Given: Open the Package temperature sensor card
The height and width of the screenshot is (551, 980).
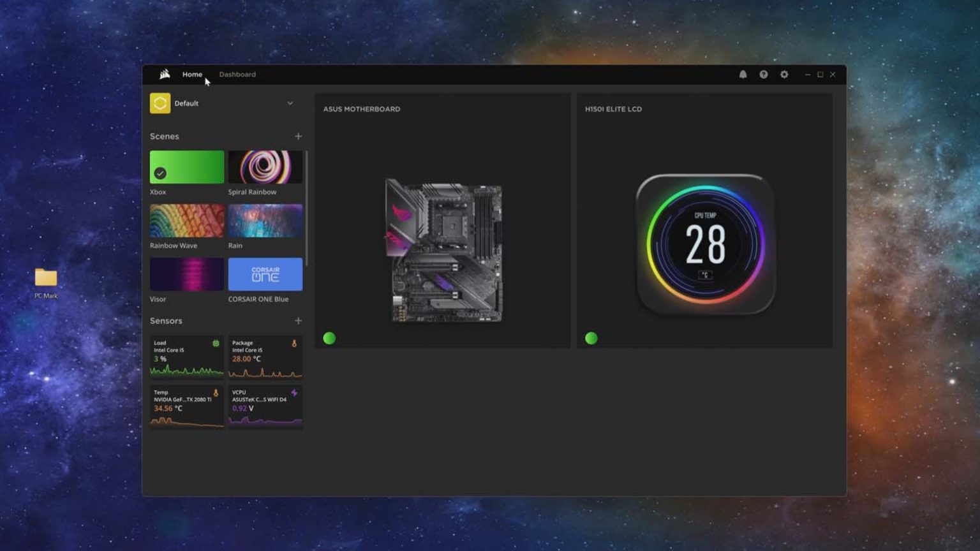Looking at the screenshot, I should click(265, 357).
